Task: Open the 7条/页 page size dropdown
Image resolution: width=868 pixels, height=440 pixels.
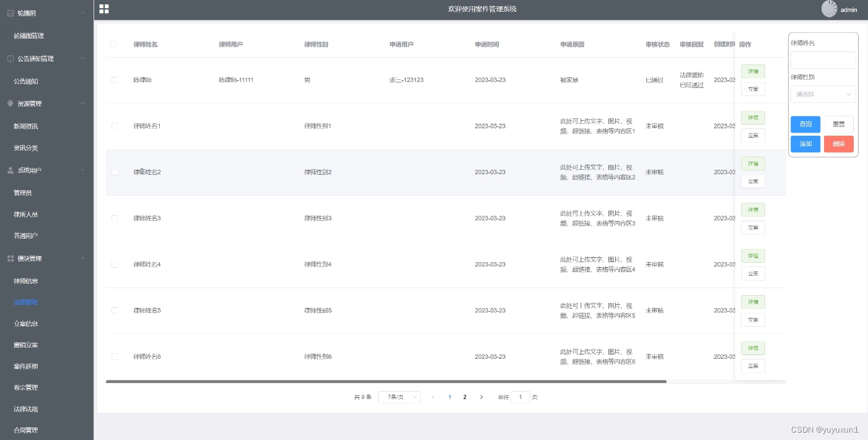Action: point(399,397)
